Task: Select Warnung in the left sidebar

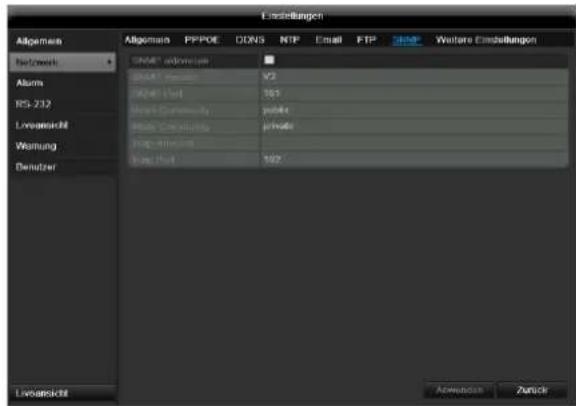Action: (36, 146)
